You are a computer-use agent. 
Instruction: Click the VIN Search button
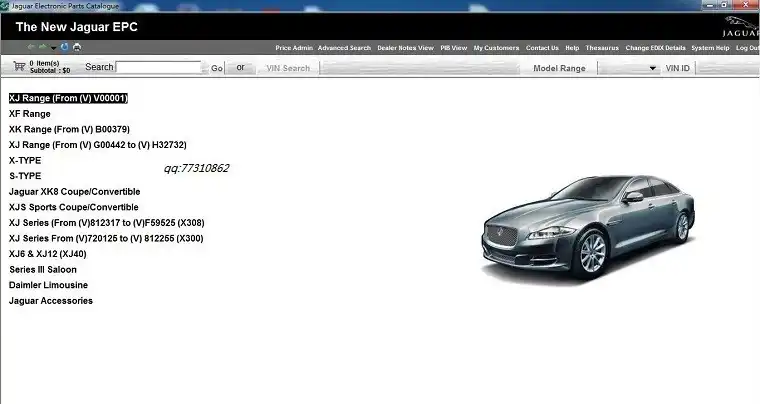288,68
